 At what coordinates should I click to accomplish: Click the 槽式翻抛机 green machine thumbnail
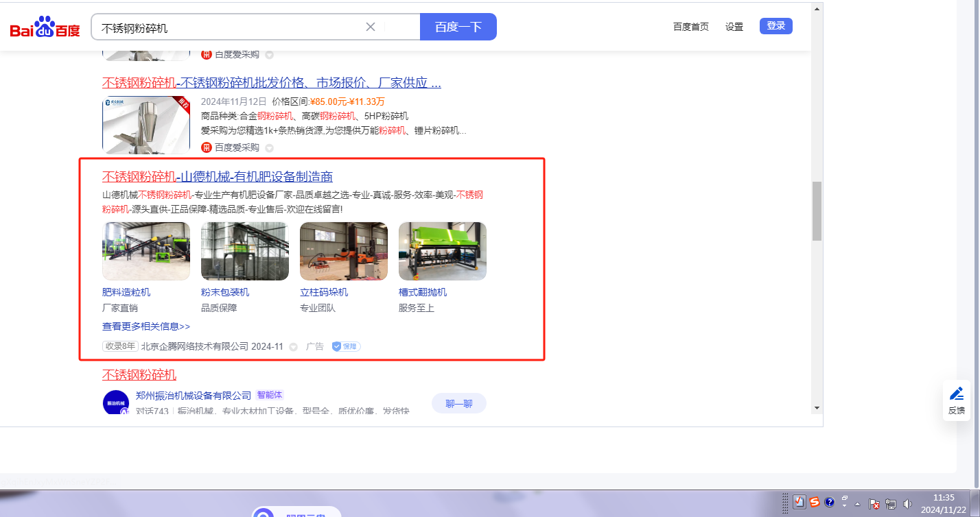coord(442,251)
